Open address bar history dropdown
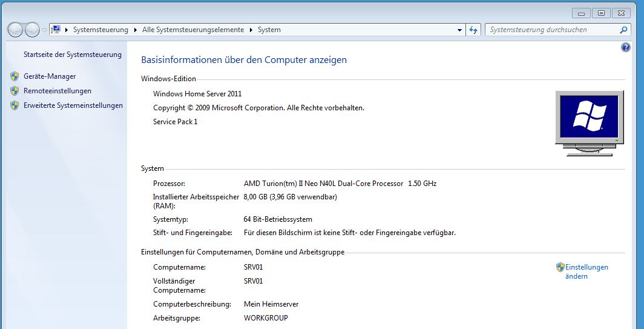644x329 pixels. 459,30
